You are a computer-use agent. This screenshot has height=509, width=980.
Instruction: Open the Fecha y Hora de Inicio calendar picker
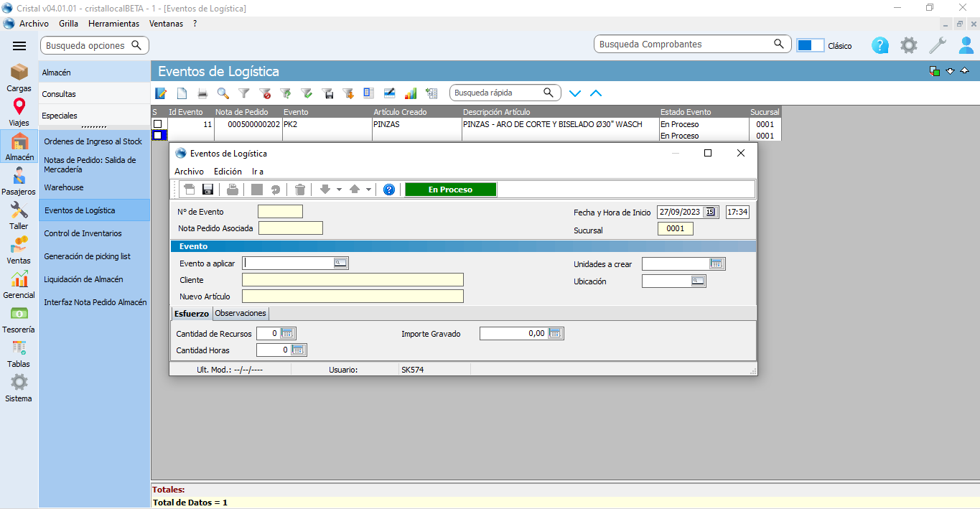pos(710,212)
